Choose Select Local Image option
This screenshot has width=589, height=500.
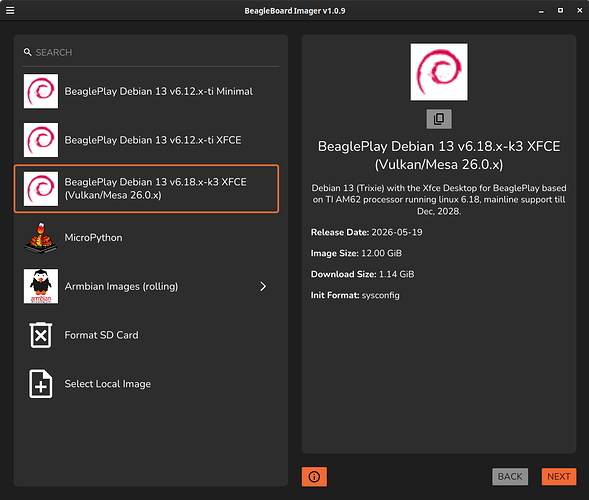click(146, 384)
